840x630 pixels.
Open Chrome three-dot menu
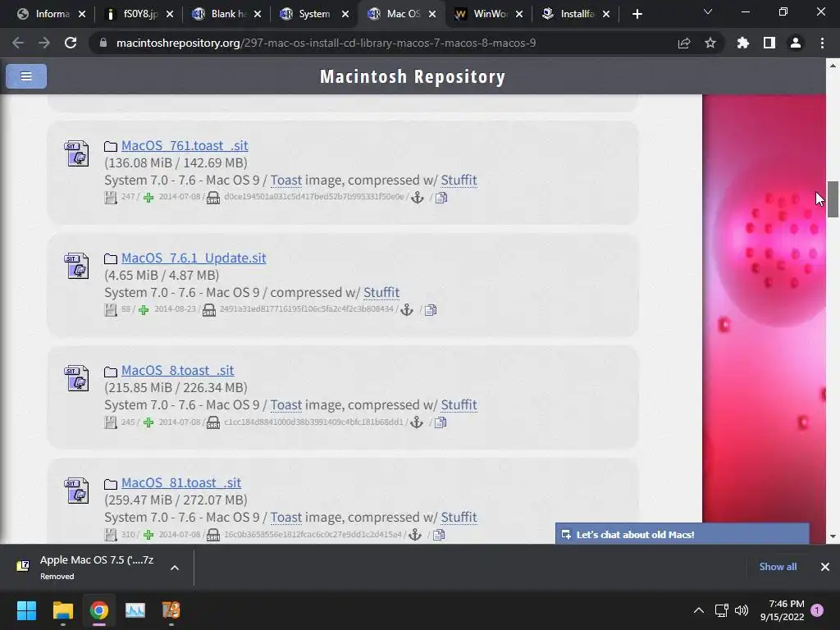822,43
